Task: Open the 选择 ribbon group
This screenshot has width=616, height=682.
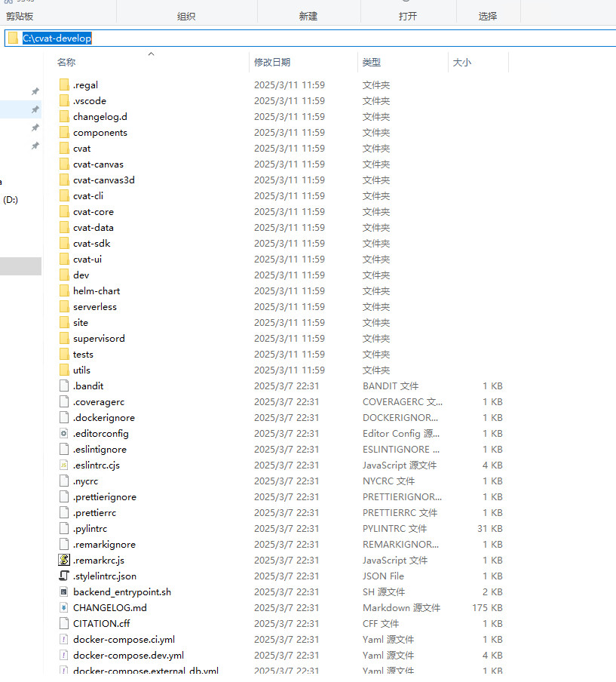Action: 488,16
